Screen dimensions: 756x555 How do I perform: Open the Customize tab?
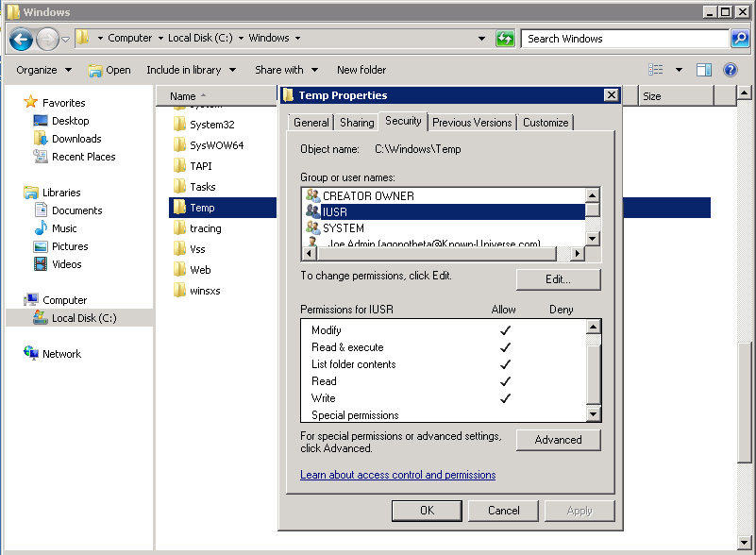(546, 123)
